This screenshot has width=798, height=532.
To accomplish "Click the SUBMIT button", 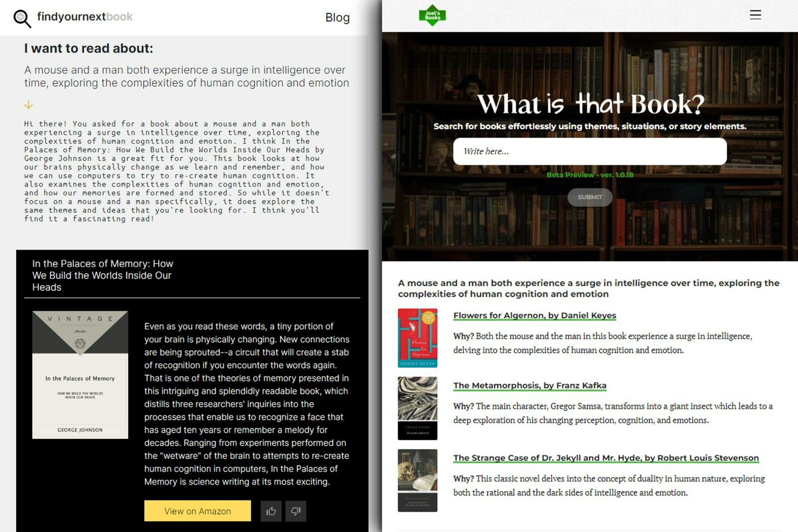I will pyautogui.click(x=590, y=197).
